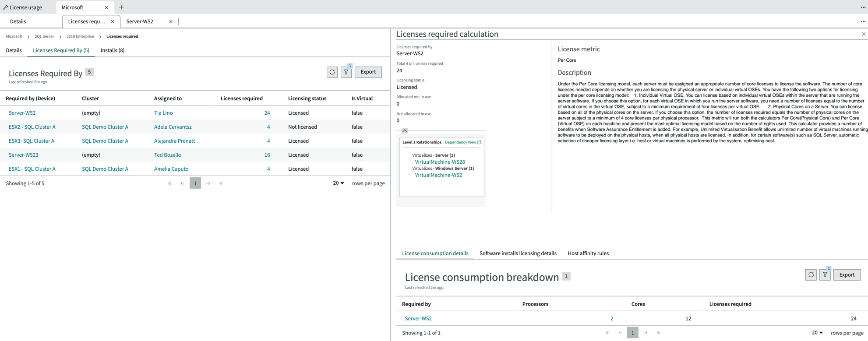Open sub-tab bar more options menu
Viewport: 868px width, 341px height.
tap(863, 21)
